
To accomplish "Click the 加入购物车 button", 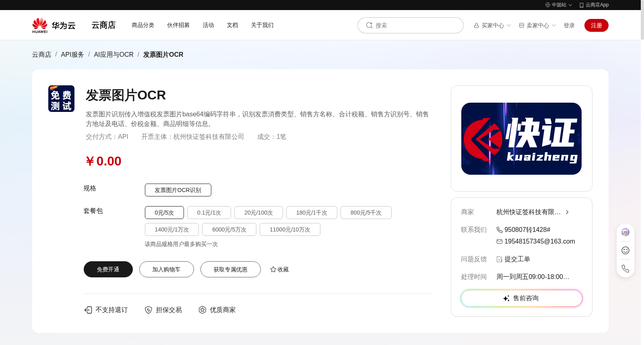I will click(167, 269).
